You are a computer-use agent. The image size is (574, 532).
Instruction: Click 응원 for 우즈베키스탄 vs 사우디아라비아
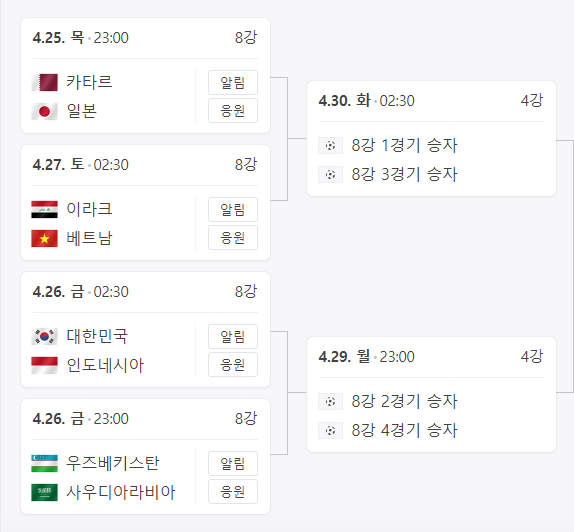[x=233, y=492]
